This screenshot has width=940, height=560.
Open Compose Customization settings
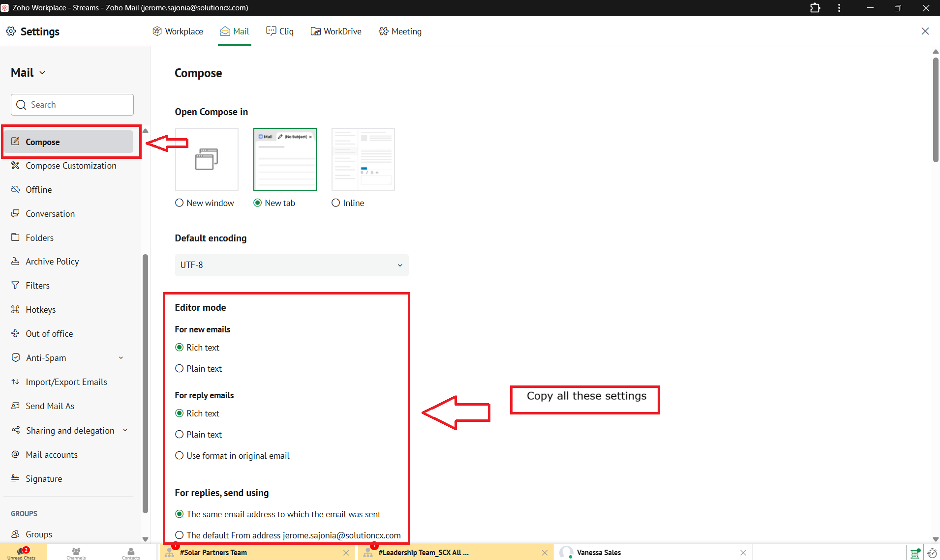point(71,166)
